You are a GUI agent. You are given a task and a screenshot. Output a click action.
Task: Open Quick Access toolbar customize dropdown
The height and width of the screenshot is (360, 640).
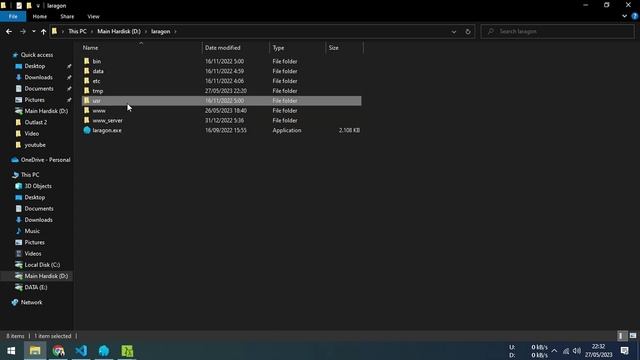(38, 6)
